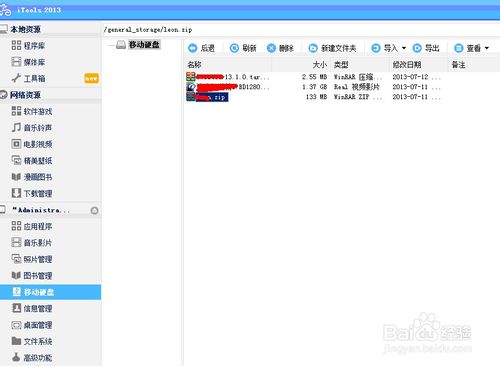The width and height of the screenshot is (500, 366).
Task: Click the 133 MB size cell
Action: pyautogui.click(x=316, y=97)
